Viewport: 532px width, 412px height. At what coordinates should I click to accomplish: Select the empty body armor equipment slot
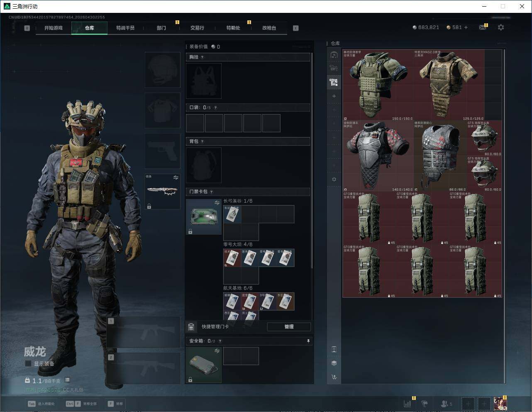(163, 110)
